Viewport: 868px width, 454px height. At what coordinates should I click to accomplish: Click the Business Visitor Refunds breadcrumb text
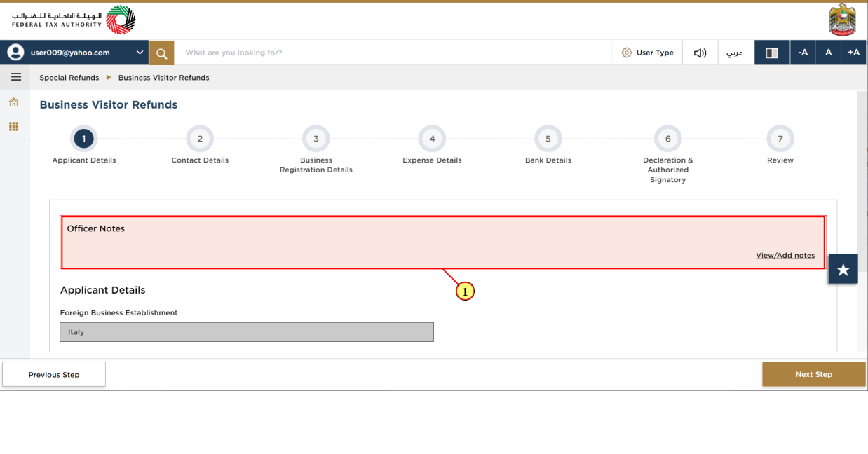tap(164, 78)
